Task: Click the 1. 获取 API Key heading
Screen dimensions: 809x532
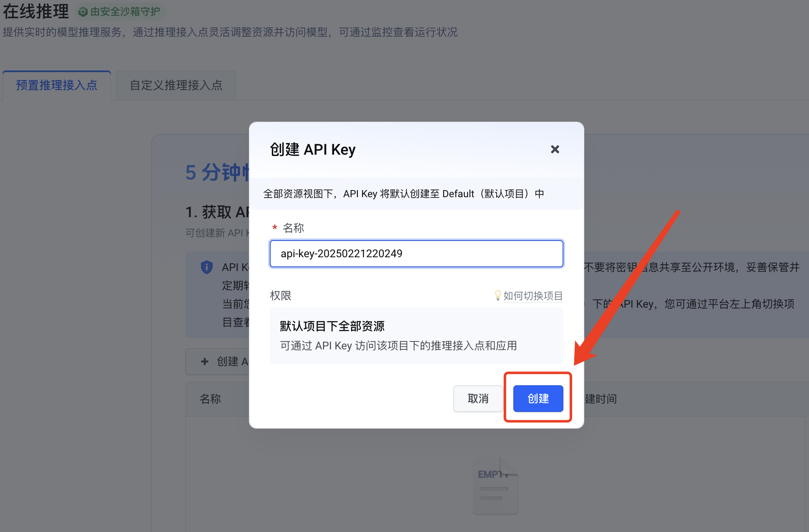Action: (x=217, y=212)
